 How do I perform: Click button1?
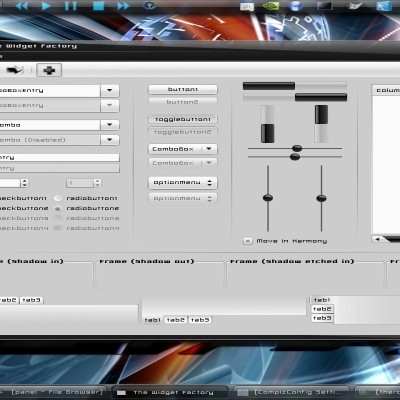183,89
